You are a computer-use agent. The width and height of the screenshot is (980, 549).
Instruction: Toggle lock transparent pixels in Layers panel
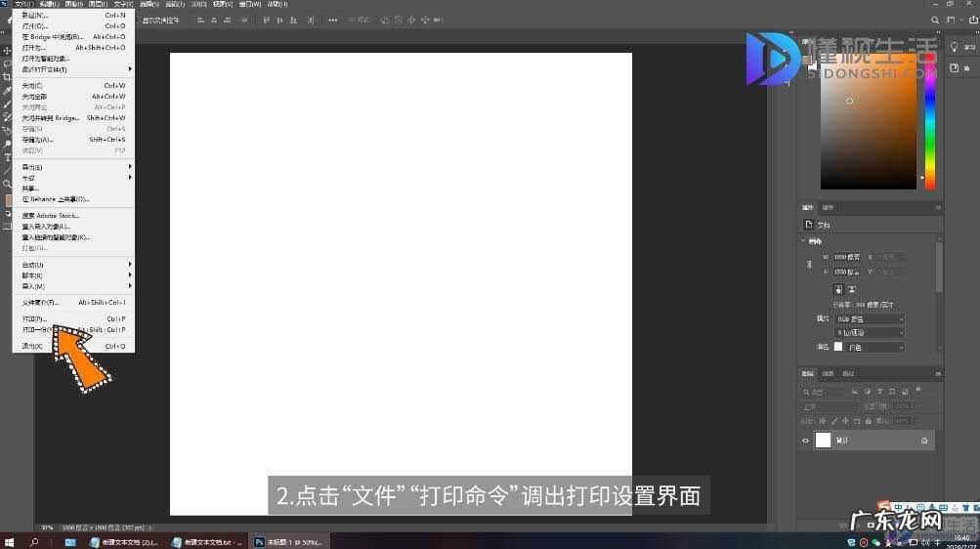pos(823,421)
